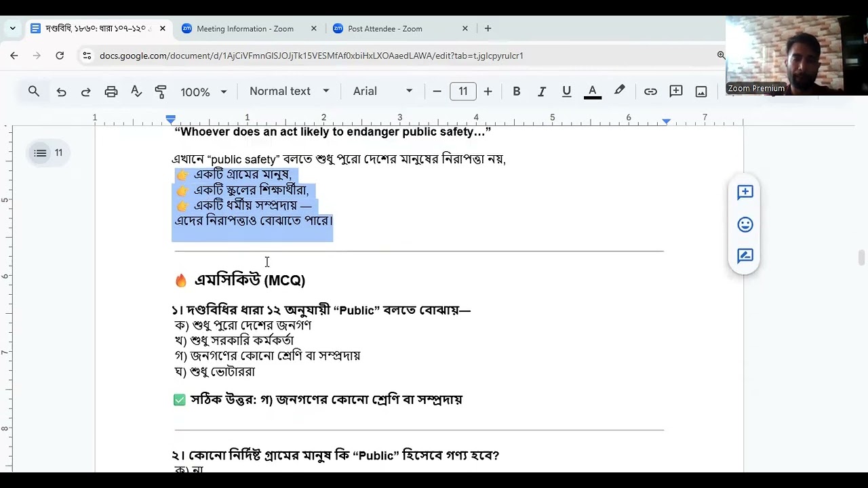
Task: Click the heading এমসিকিউ (MCQ)
Action: pos(250,280)
